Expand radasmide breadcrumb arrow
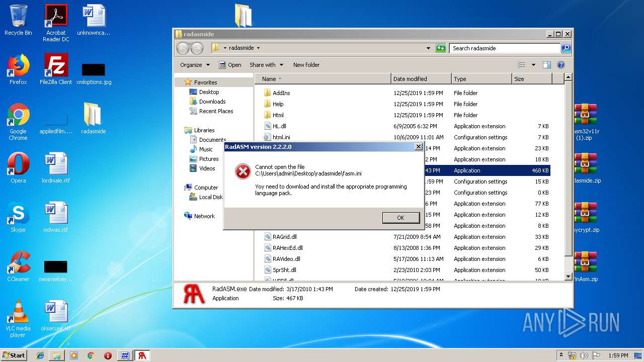Viewport: 644px width, 362px height. 258,48
